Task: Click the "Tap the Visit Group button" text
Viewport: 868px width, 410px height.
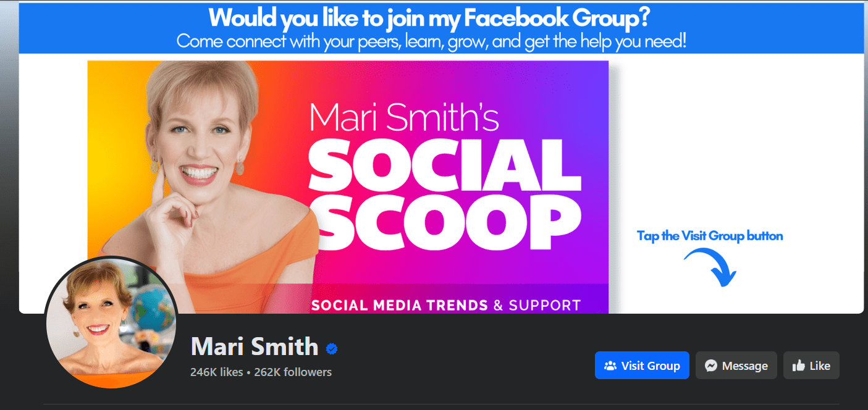Action: [x=710, y=235]
